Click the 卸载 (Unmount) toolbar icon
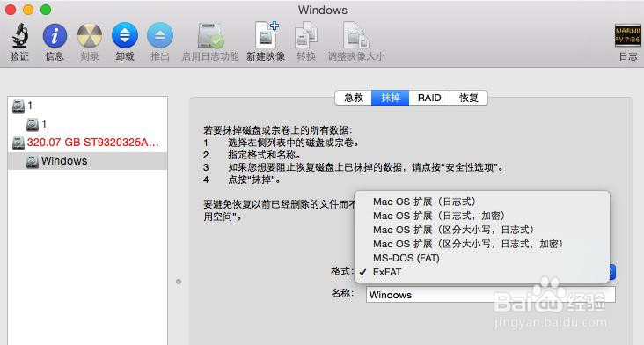The height and width of the screenshot is (345, 644). pos(125,36)
